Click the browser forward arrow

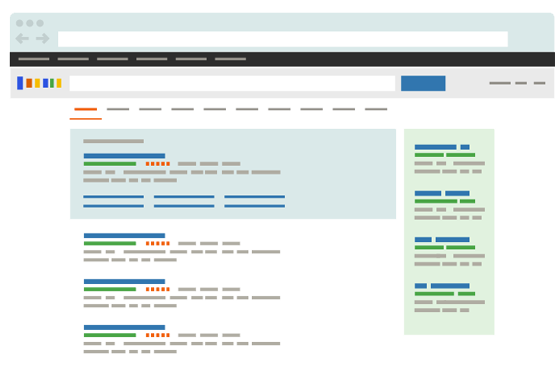coord(42,39)
